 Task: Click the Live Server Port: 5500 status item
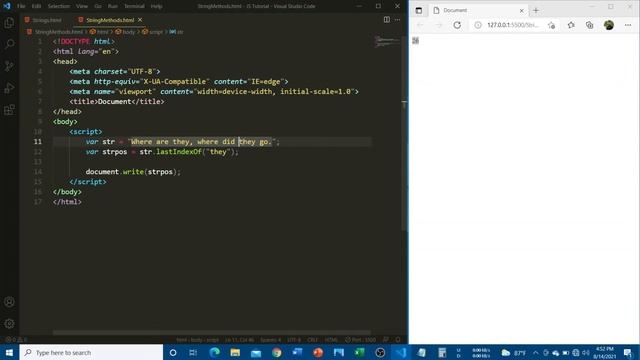(360, 340)
